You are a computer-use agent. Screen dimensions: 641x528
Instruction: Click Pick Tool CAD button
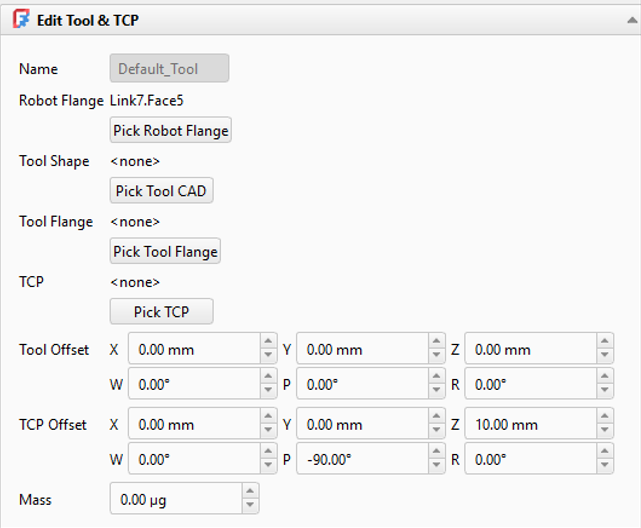[x=161, y=191]
